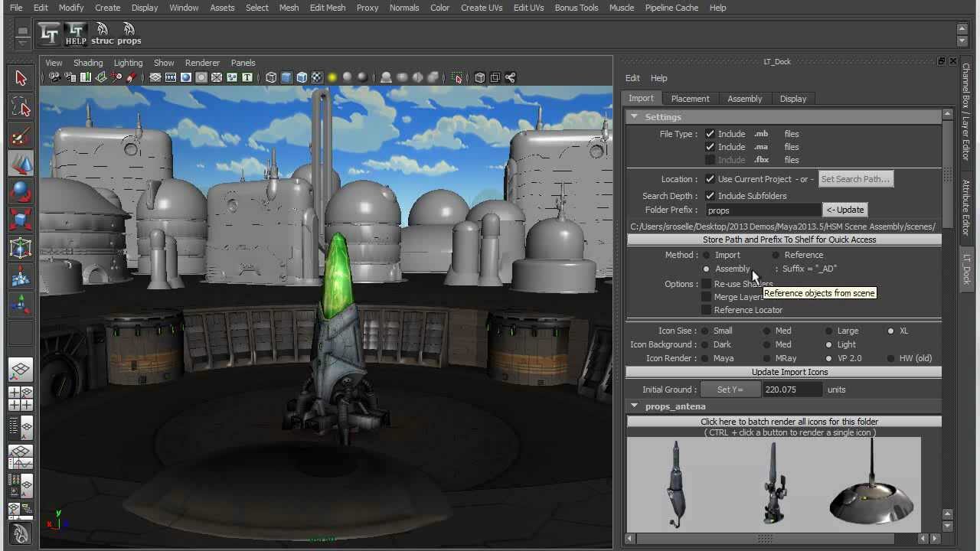Pick the Move tool cone icon
Viewport: 980px width, 551px height.
pyautogui.click(x=21, y=163)
